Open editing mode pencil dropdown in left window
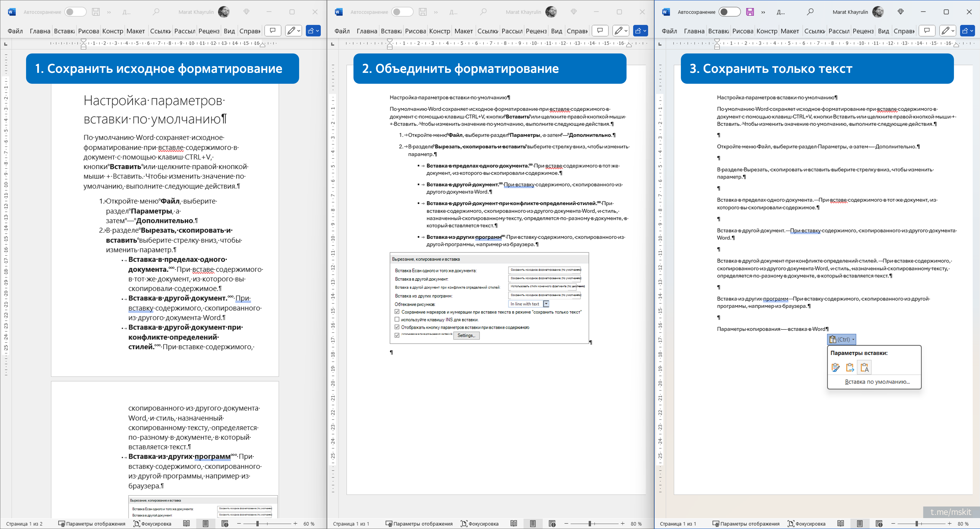This screenshot has width=980, height=529. pyautogui.click(x=293, y=31)
